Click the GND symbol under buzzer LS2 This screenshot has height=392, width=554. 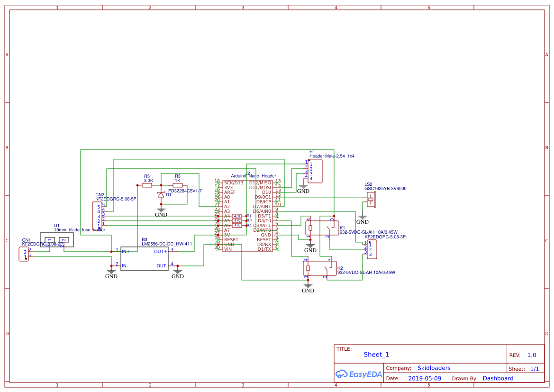(363, 219)
